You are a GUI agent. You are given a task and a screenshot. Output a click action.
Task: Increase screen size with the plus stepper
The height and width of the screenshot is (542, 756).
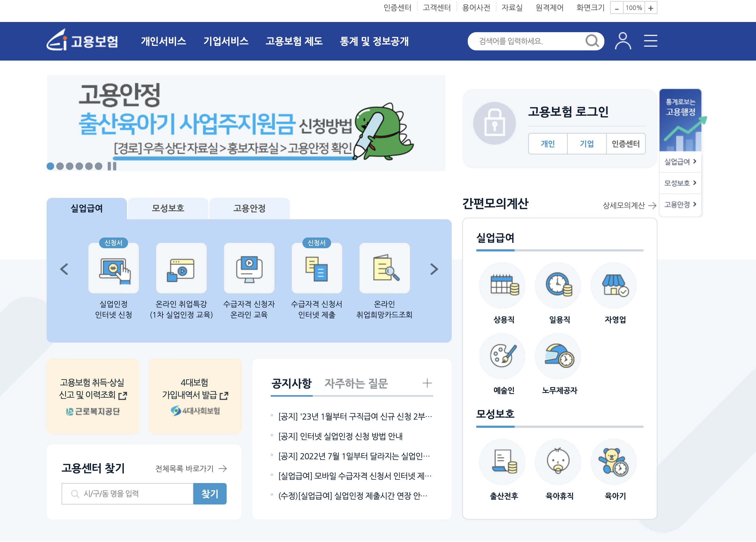pyautogui.click(x=651, y=8)
